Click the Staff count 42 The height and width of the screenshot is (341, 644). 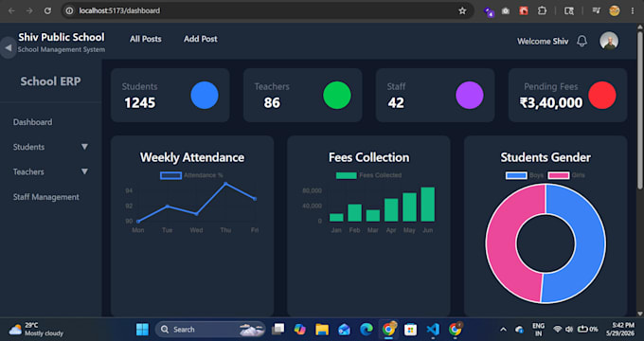click(396, 102)
